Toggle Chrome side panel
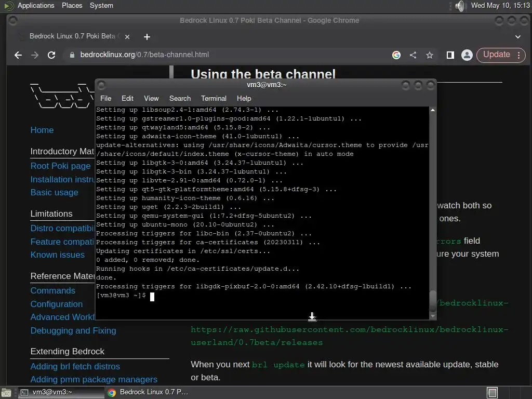 450,55
